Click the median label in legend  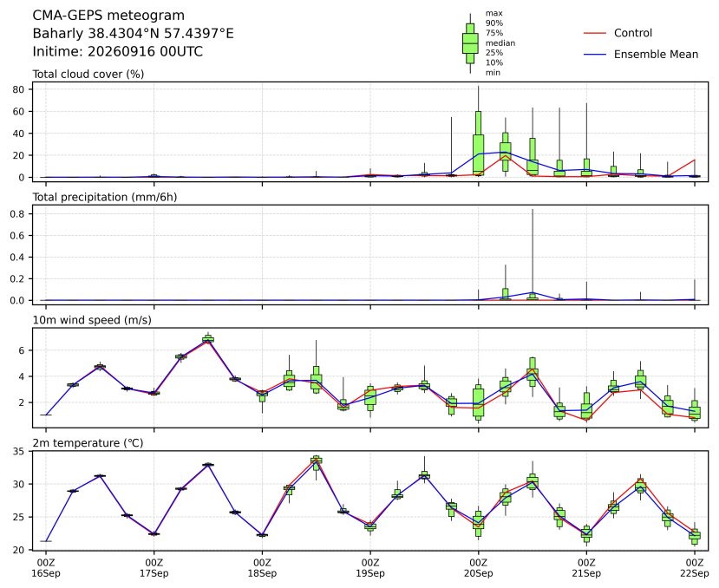click(500, 43)
